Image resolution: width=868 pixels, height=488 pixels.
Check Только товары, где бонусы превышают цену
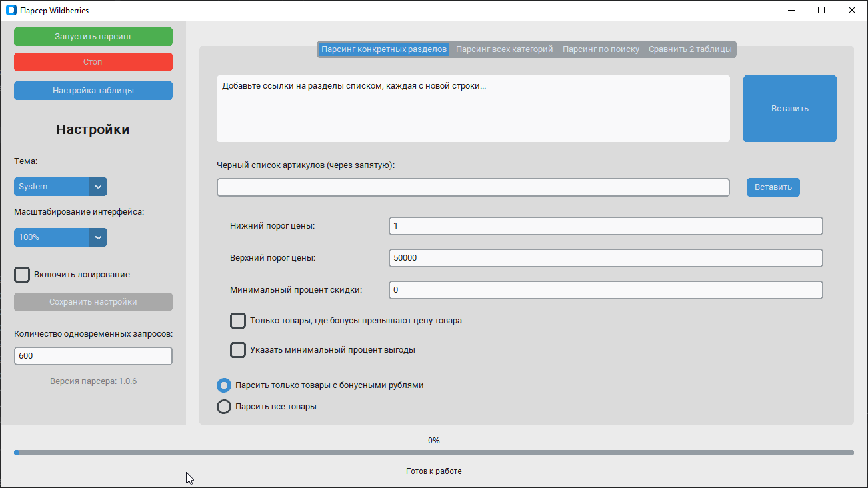click(x=238, y=321)
